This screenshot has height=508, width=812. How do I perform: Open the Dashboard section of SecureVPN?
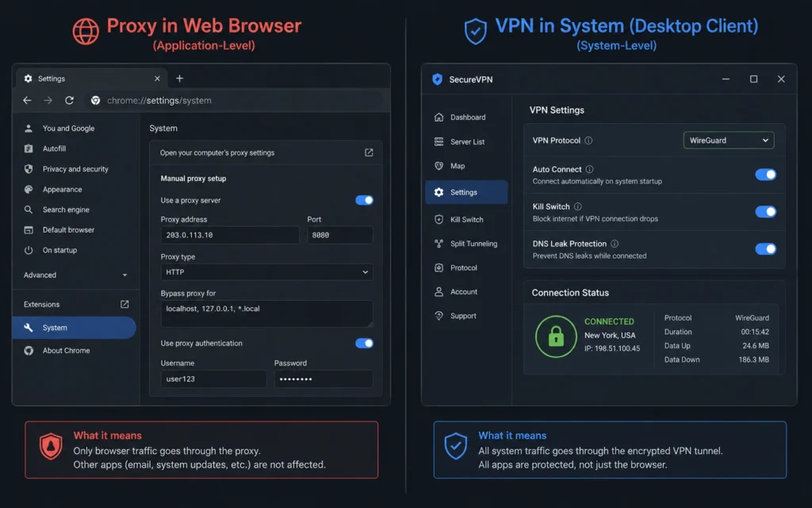pos(466,117)
